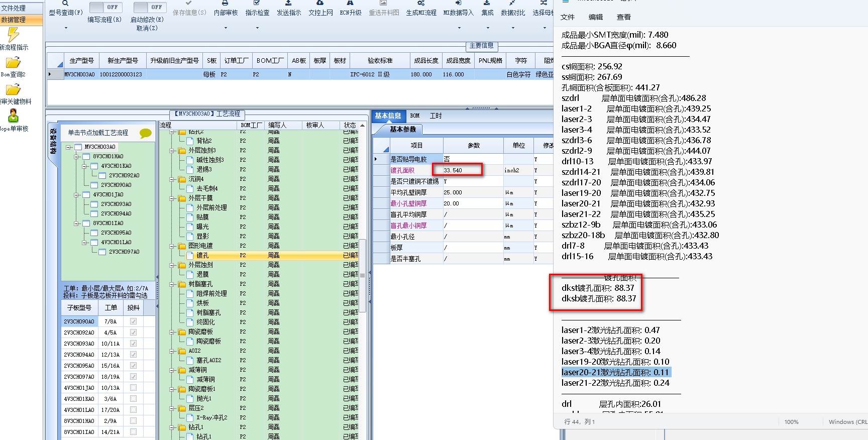Click the 生成MI流程 gears icon
Viewport: 868px width, 440px height.
coord(421,3)
